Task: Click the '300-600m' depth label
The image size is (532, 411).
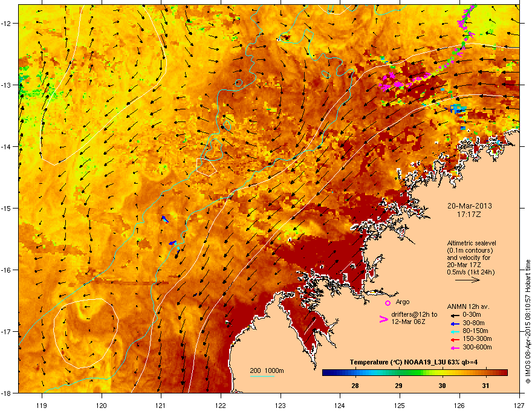Action: 477,347
